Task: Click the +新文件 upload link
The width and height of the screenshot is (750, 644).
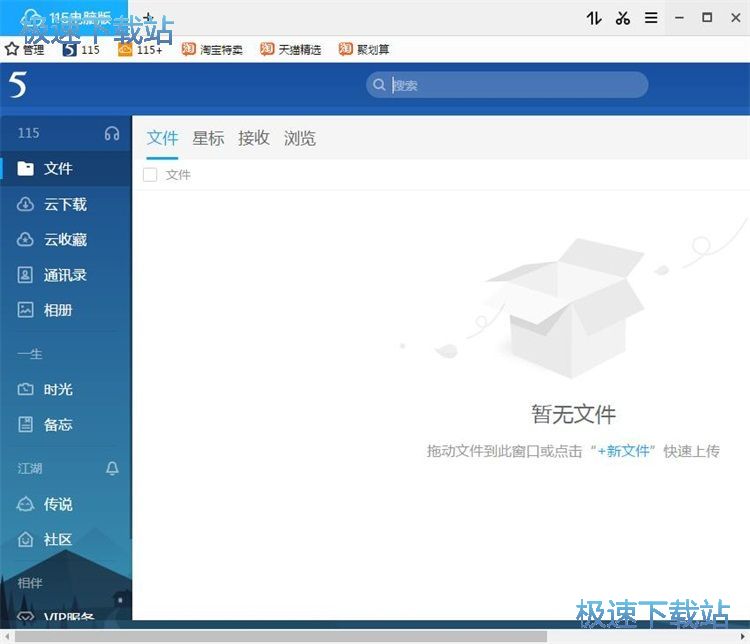Action: (623, 451)
